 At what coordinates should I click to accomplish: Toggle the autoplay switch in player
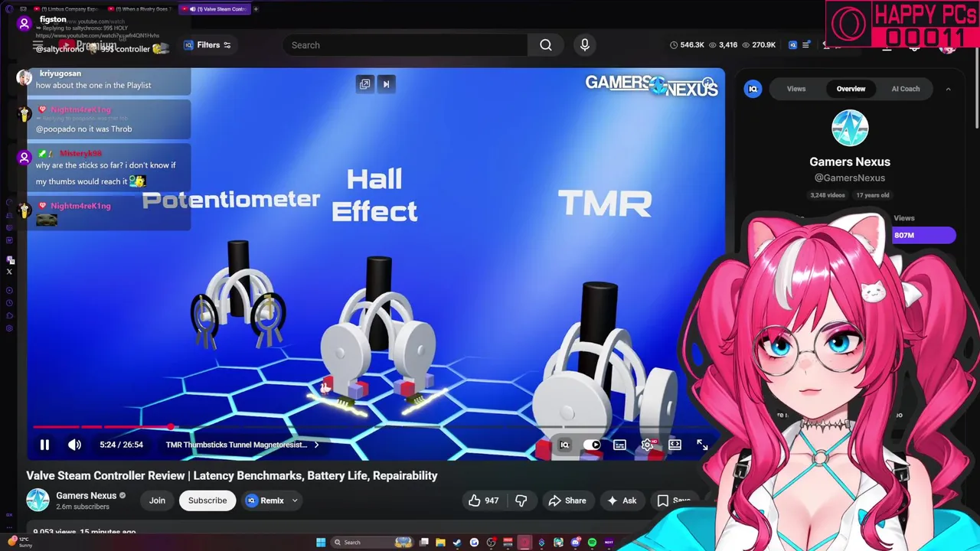click(592, 445)
